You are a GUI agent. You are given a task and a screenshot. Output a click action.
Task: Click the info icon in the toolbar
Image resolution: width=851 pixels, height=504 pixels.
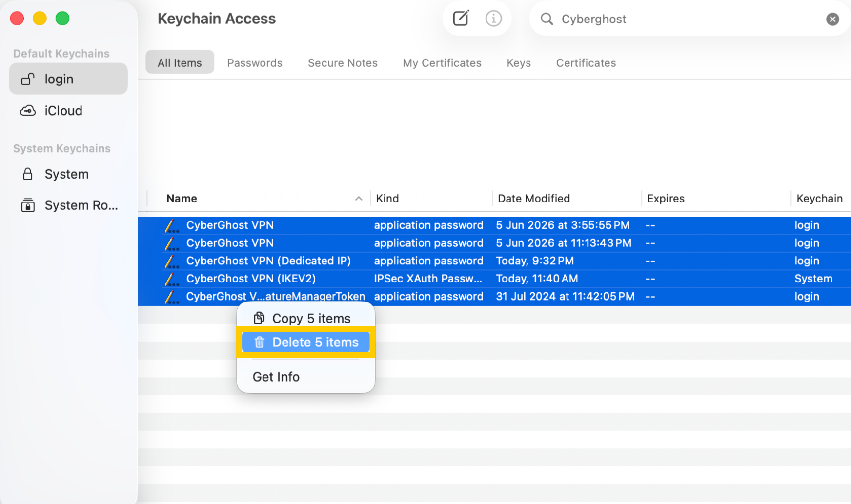pos(493,19)
